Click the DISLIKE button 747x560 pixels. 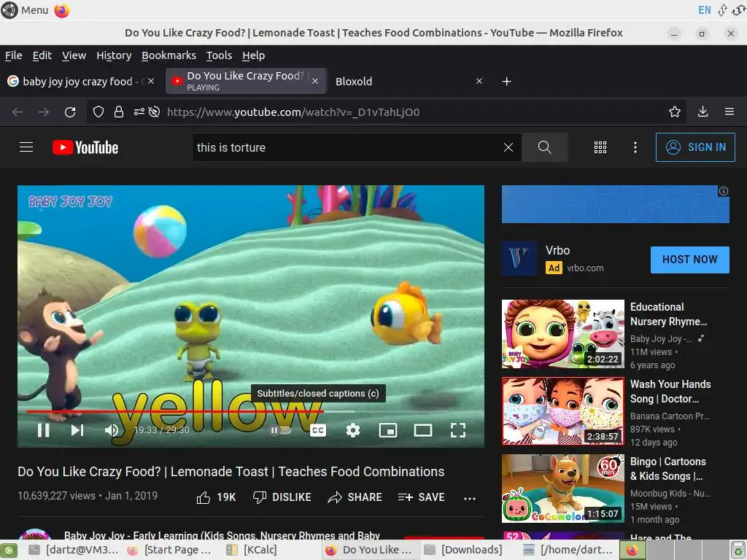click(x=282, y=497)
